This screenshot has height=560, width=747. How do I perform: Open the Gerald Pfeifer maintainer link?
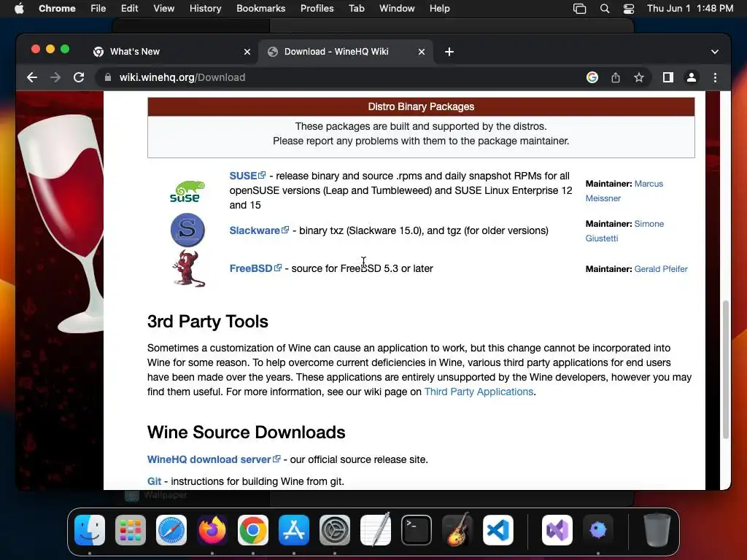click(661, 269)
